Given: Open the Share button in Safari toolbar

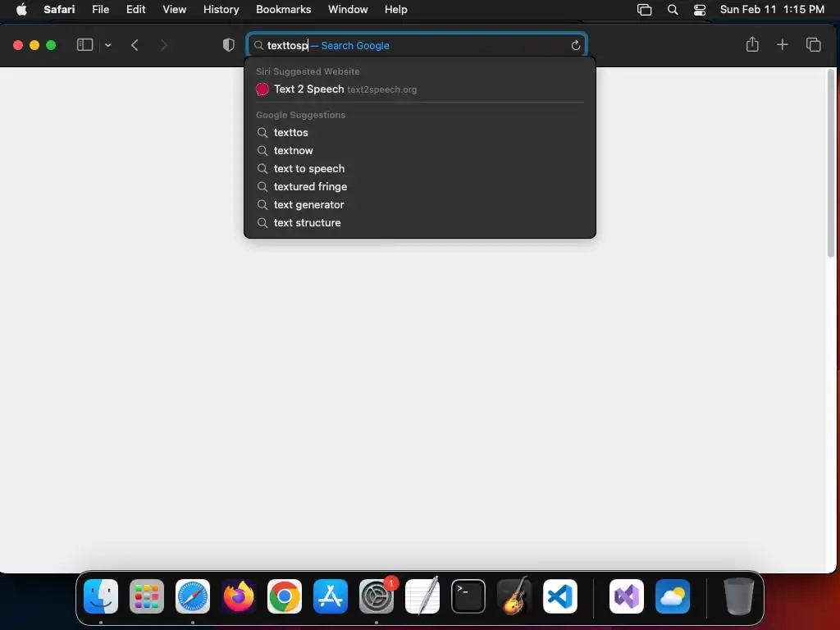Looking at the screenshot, I should (x=752, y=44).
